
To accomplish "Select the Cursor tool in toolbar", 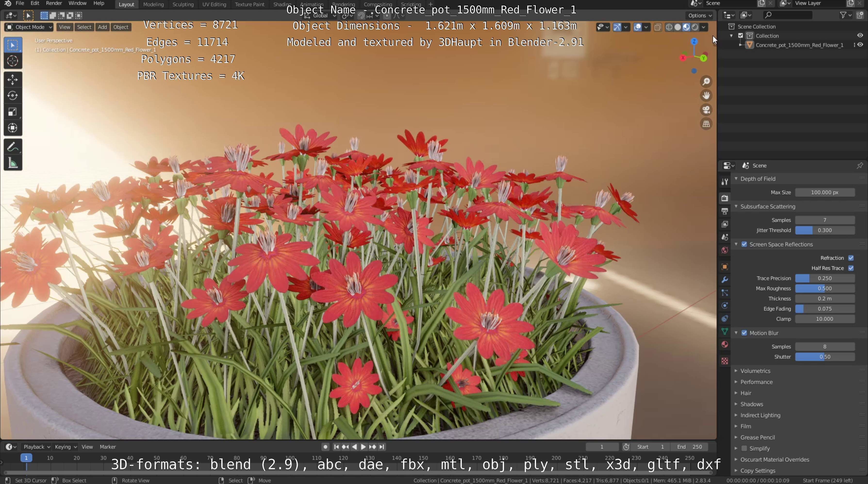I will point(13,61).
